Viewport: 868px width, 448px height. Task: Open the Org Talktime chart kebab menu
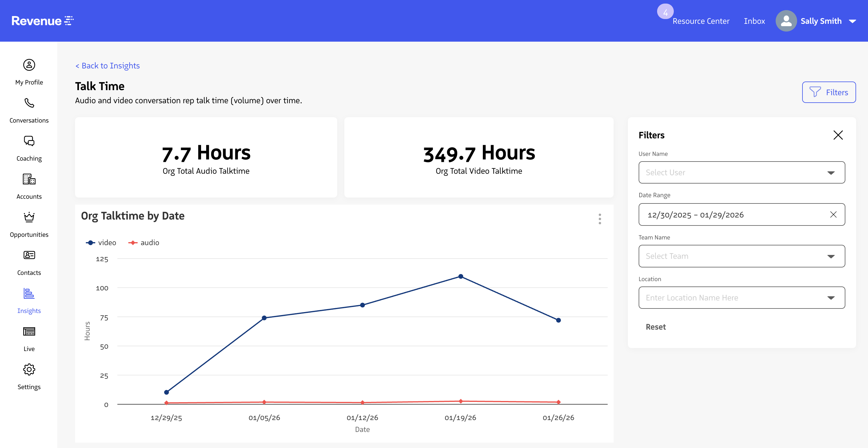600,219
